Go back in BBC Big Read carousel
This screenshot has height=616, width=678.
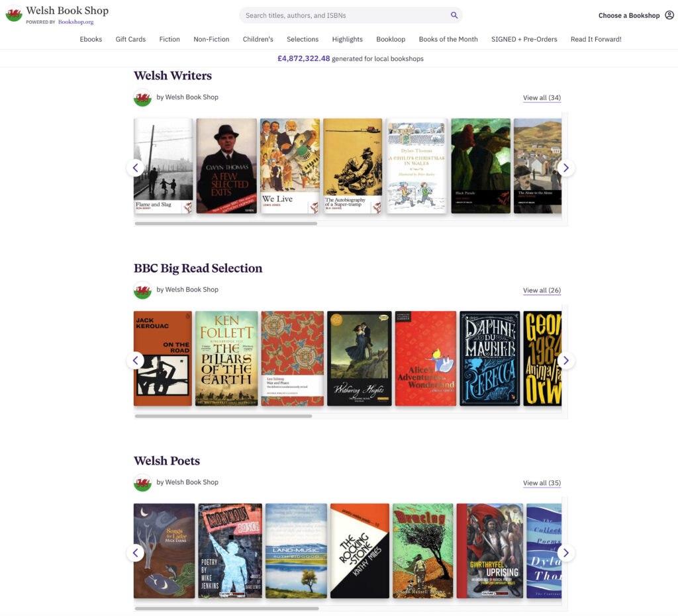click(135, 361)
